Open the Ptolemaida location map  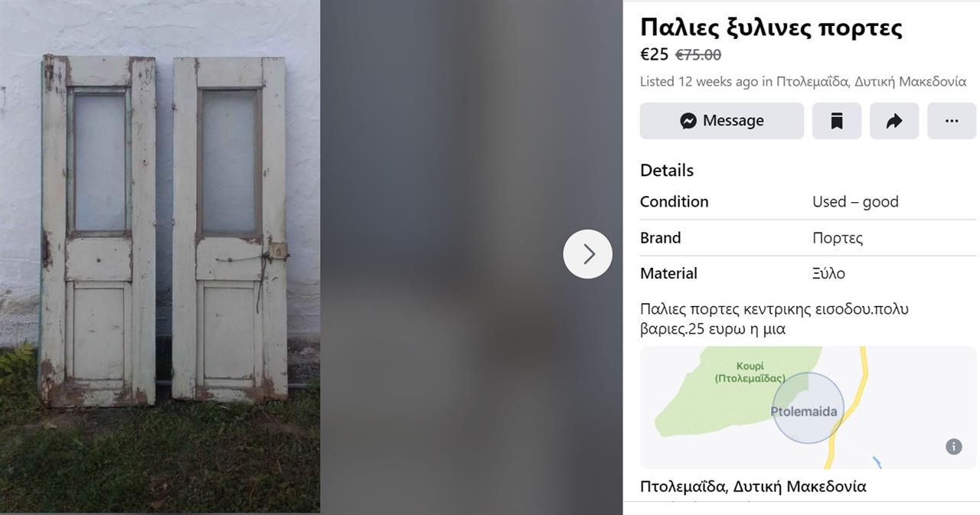click(x=808, y=408)
